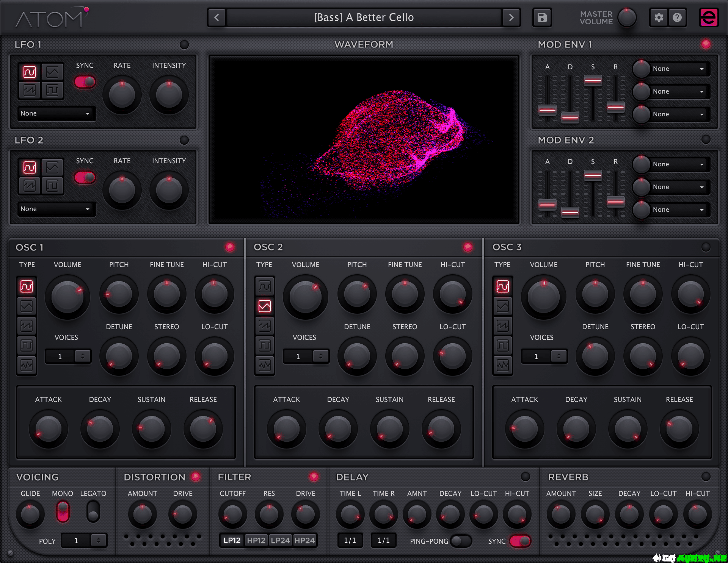This screenshot has width=728, height=563.
Task: Select the noise waveform type for OSC 1
Action: pyautogui.click(x=27, y=365)
